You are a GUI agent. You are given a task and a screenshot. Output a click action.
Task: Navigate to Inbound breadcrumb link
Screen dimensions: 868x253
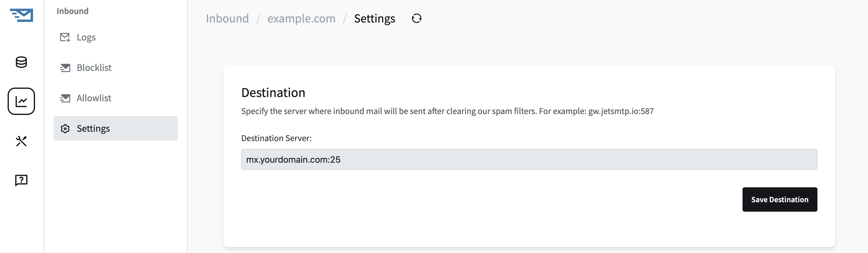tap(227, 18)
